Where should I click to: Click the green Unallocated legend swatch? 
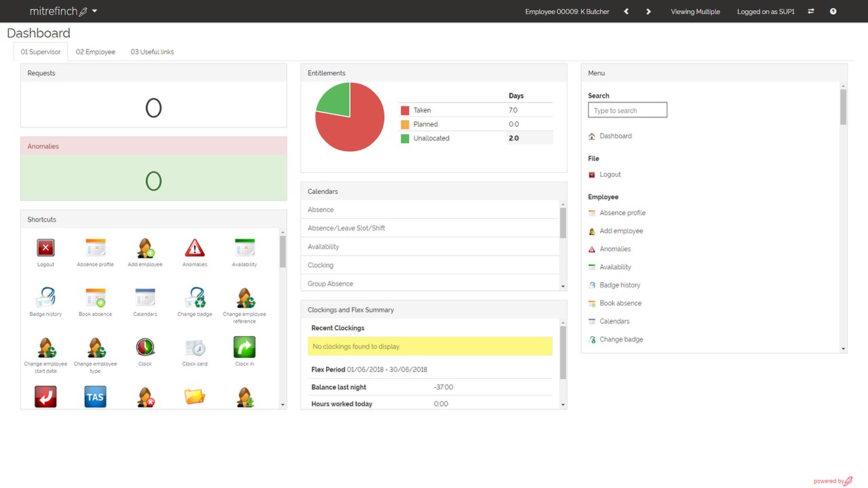[x=405, y=138]
